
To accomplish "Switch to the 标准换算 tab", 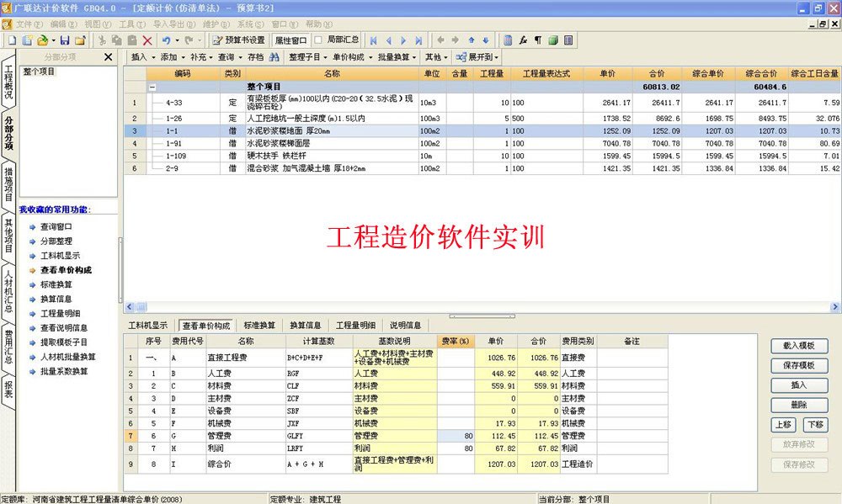I will 259,326.
